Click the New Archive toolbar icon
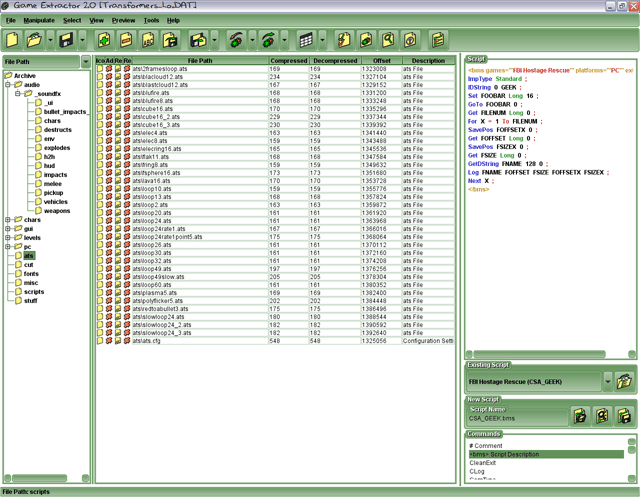Screen dimensions: 640x497 12,40
